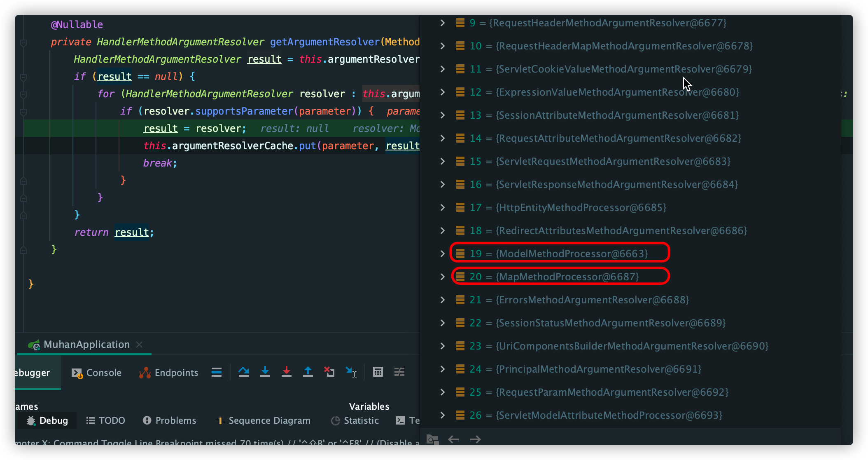Close the MuhanApplication debug session tab
This screenshot has width=868, height=460.
pos(139,345)
